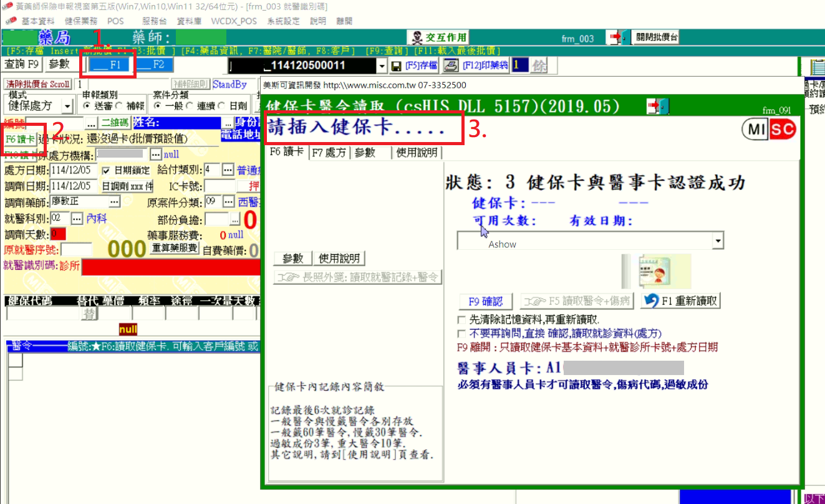Screen dimensions: 825x504
Task: Open the 模式 健保處方 dropdown
Action: click(x=67, y=107)
